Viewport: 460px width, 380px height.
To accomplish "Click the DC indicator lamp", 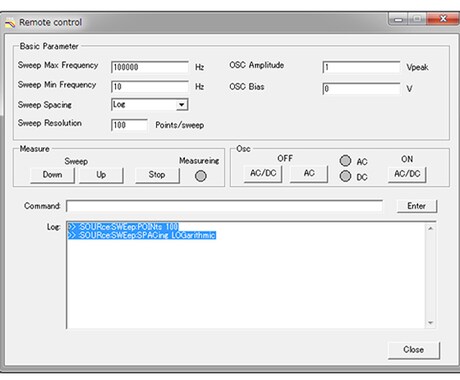I will point(345,176).
